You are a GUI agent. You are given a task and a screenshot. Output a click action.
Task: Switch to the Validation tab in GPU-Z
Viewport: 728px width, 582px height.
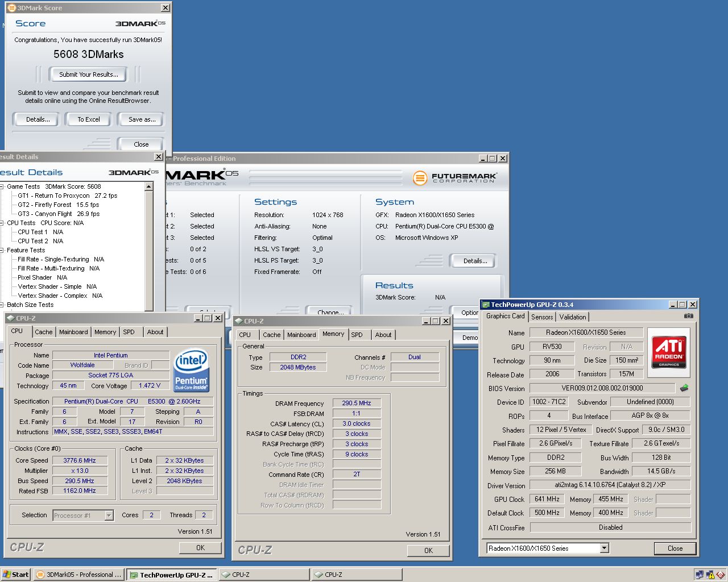click(573, 317)
